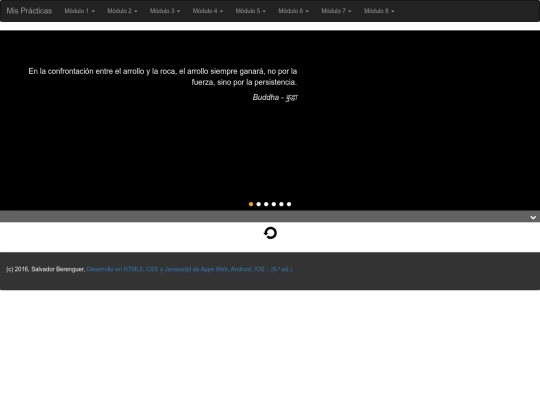Screen dimensions: 540x405
Task: Select the fifth carousel indicator dot
Action: click(281, 204)
